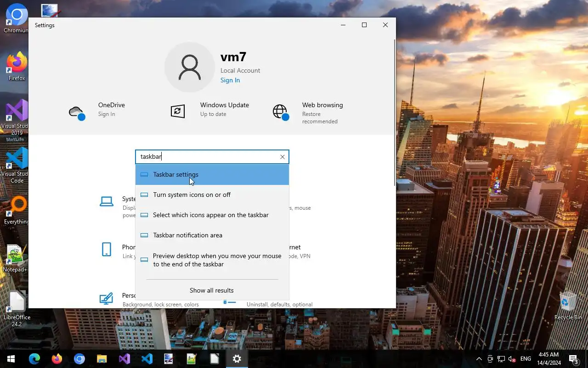Show hidden tray icons chevron
This screenshot has width=588, height=368.
point(479,359)
